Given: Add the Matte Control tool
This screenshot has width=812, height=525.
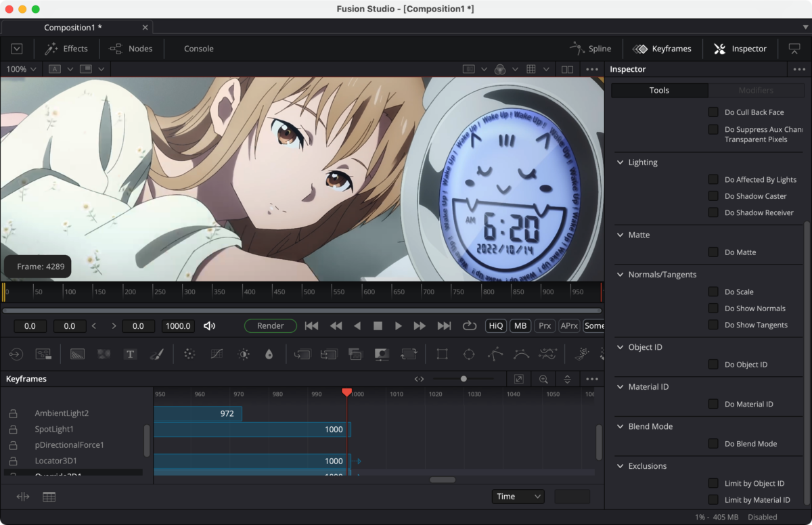Looking at the screenshot, I should (382, 354).
